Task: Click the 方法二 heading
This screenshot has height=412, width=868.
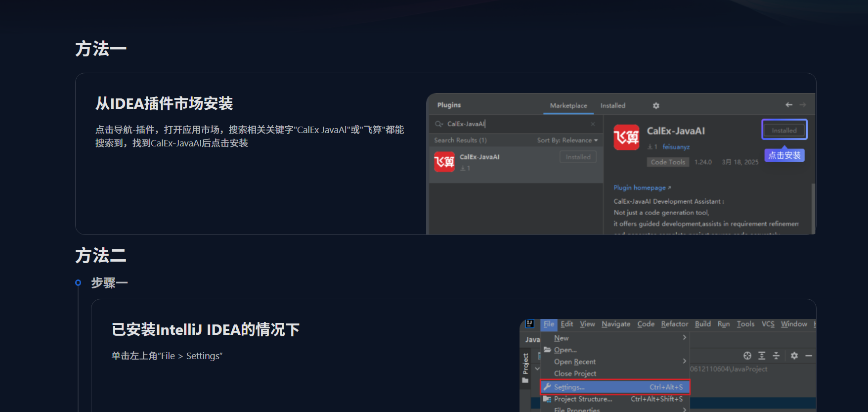Action: coord(101,256)
